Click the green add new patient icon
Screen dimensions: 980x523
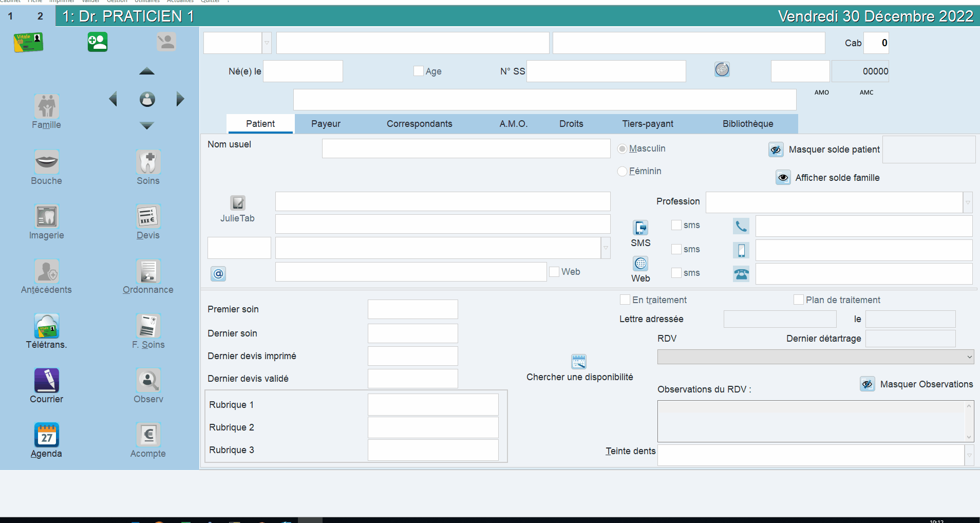(x=97, y=42)
